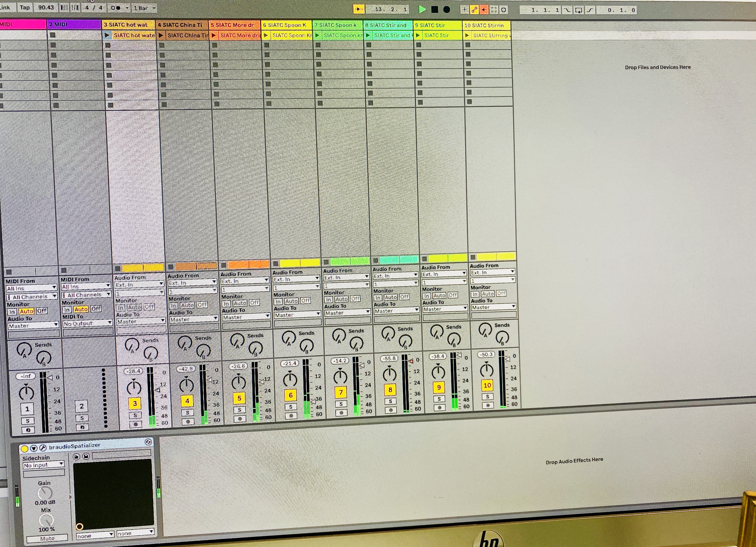756x547 pixels.
Task: Set track 1 MIDI Monitor to Off
Action: [x=42, y=311]
